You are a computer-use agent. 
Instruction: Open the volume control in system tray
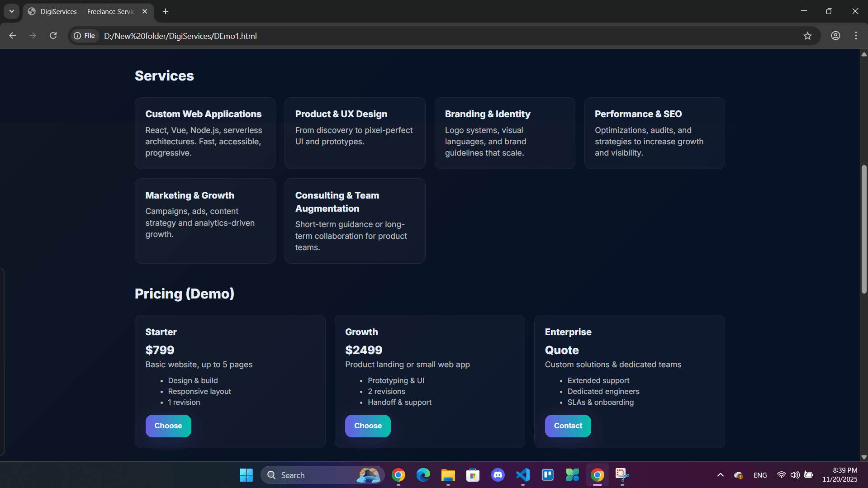click(x=795, y=475)
